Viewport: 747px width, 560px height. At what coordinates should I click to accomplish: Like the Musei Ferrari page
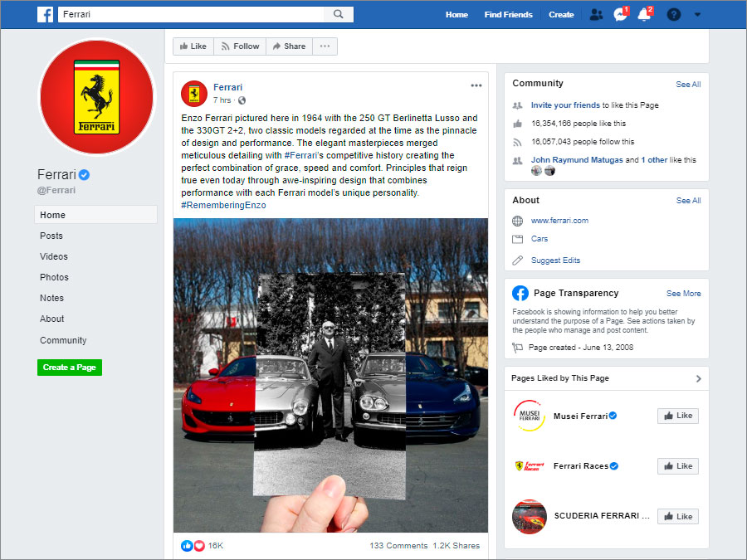click(x=678, y=416)
